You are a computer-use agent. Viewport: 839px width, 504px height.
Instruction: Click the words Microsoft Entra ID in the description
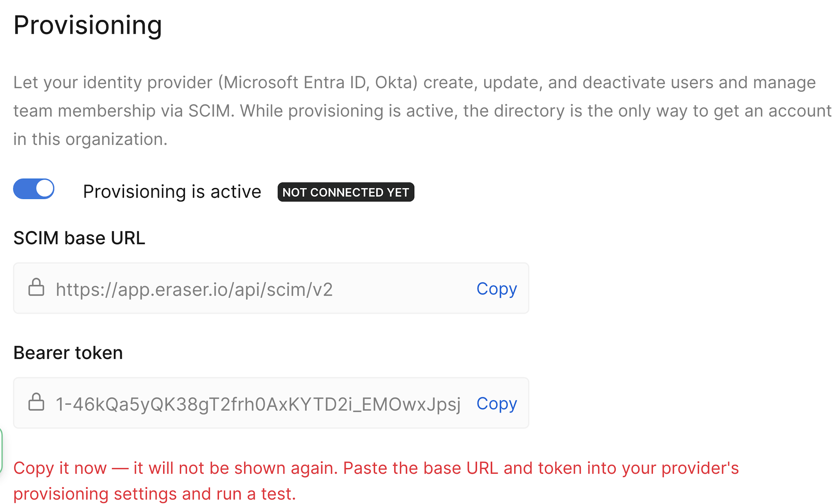tap(295, 83)
